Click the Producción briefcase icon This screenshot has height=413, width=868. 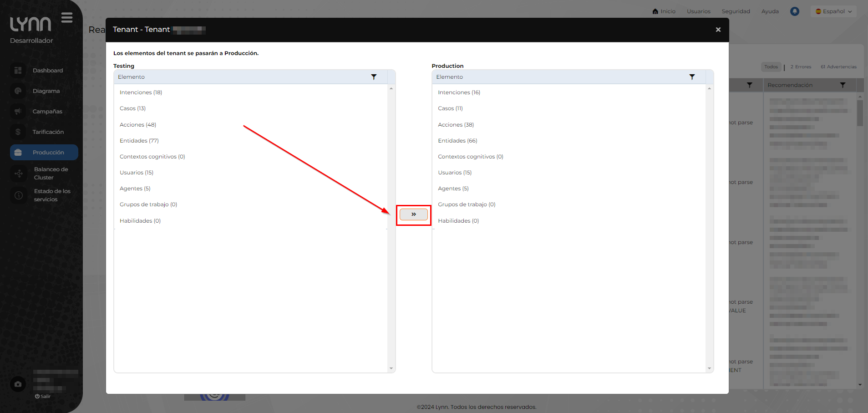coord(18,153)
